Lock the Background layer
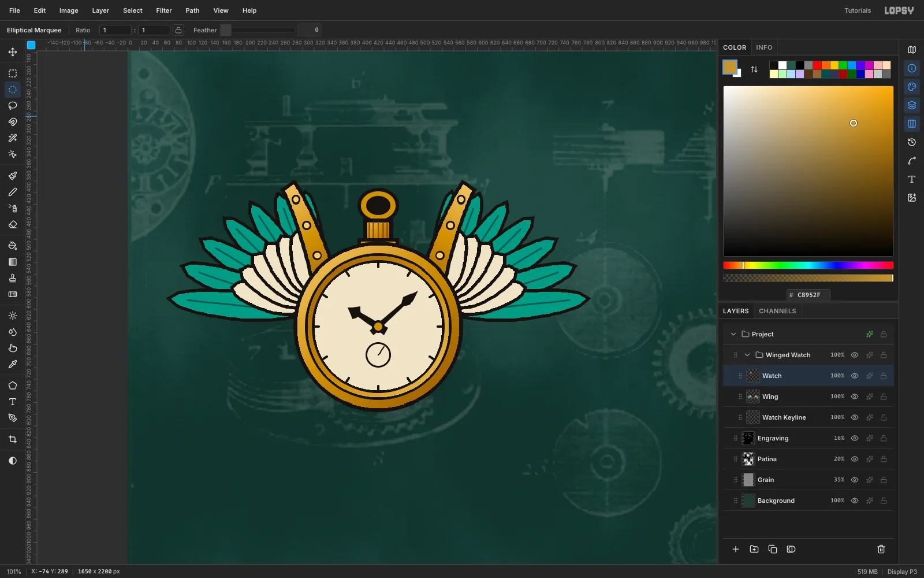924x578 pixels. pyautogui.click(x=884, y=501)
